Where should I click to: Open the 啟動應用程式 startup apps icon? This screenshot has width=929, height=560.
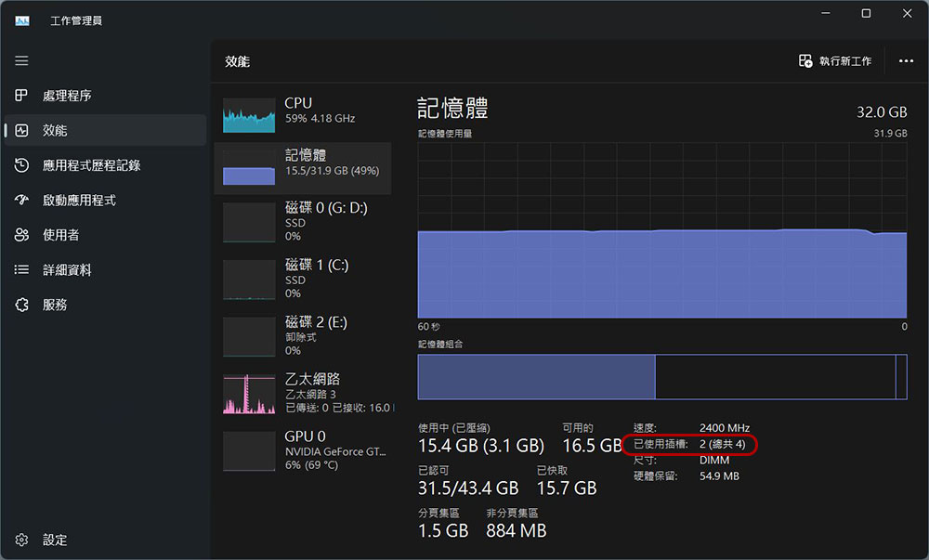pyautogui.click(x=21, y=200)
